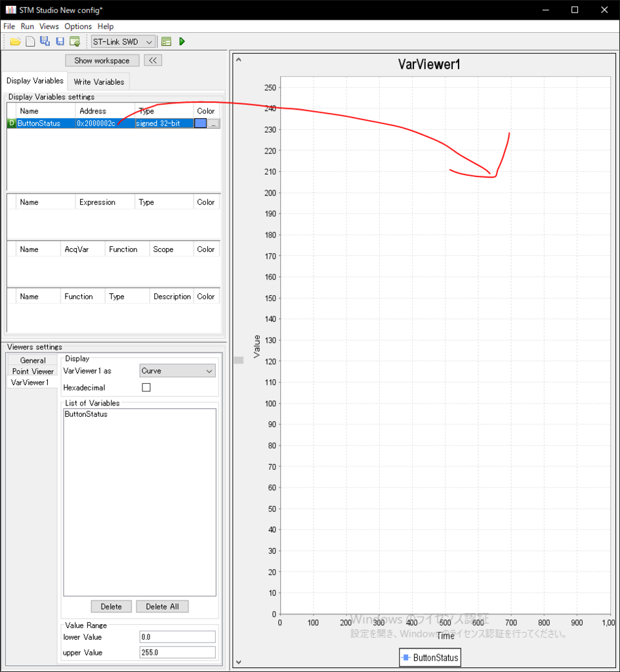Create a new configuration with the blank page icon

pyautogui.click(x=30, y=41)
